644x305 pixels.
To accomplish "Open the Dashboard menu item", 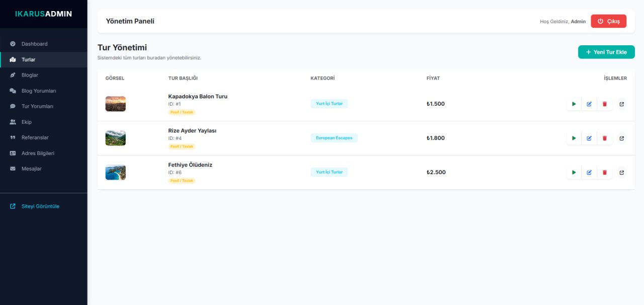I will tap(44, 44).
